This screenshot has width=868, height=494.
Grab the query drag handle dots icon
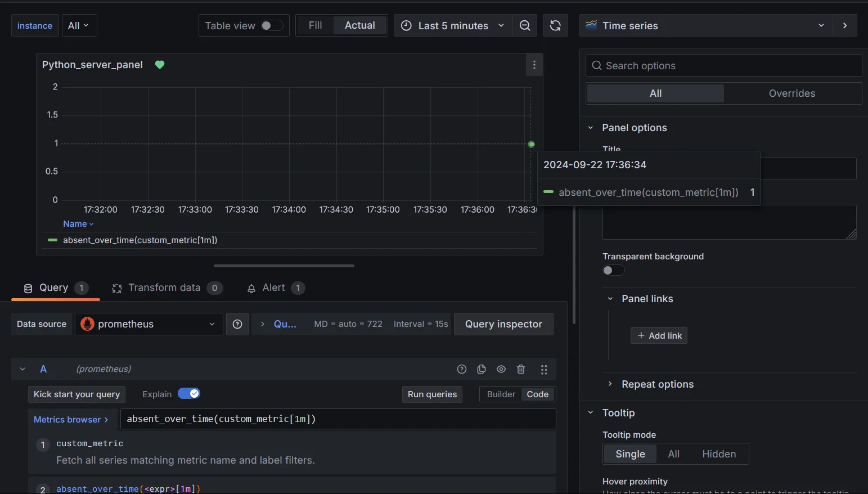tap(543, 369)
